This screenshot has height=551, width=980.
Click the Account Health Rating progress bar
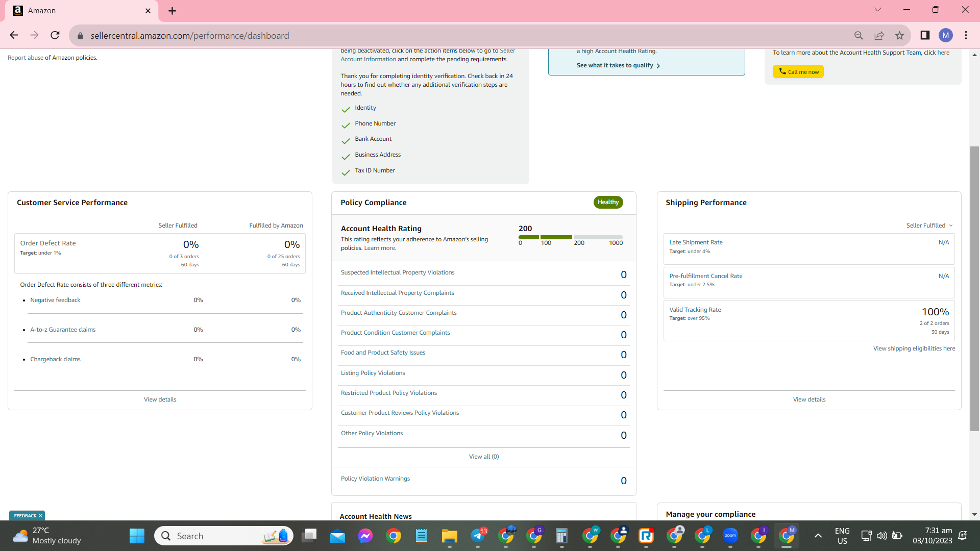(x=571, y=237)
